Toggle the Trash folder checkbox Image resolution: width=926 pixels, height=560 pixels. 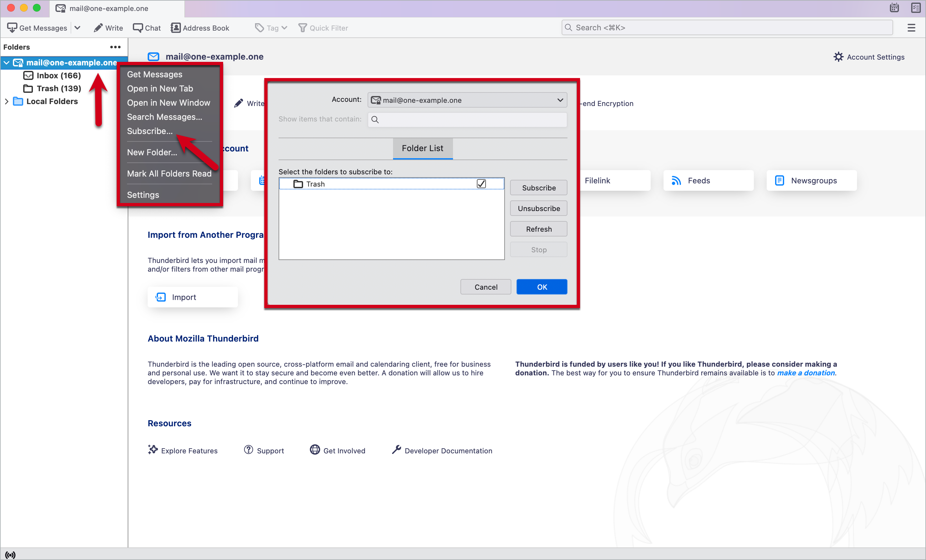click(481, 183)
